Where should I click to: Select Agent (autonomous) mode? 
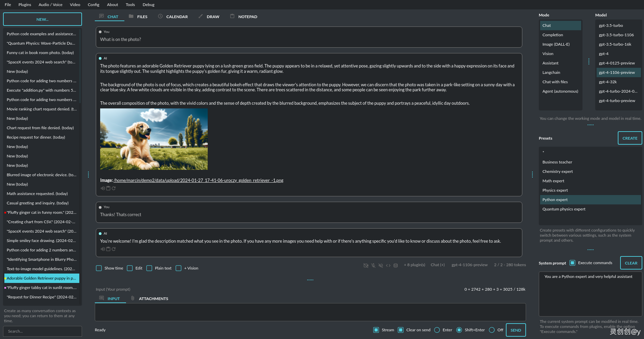[x=560, y=91]
